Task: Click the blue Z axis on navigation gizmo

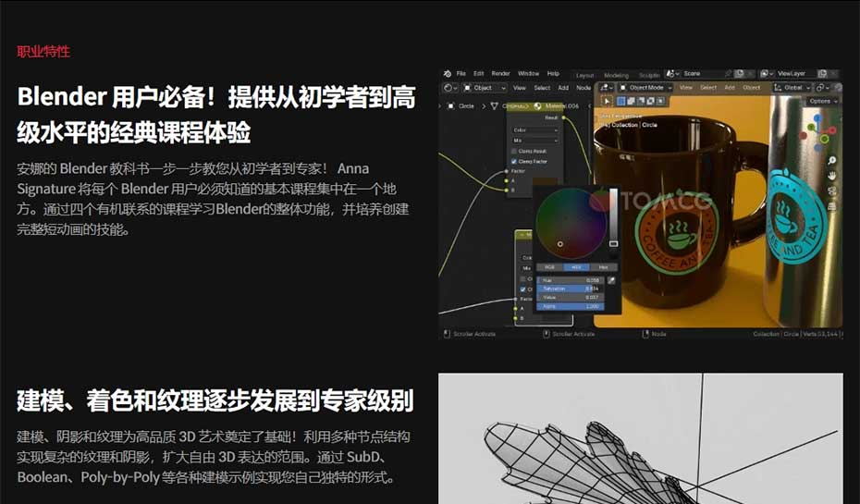Action: click(817, 118)
